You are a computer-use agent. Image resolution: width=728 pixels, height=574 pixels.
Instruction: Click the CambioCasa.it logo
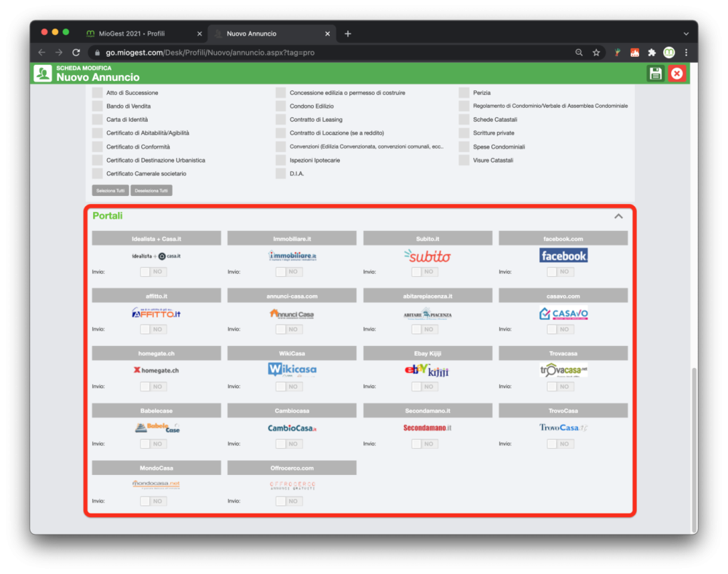292,428
